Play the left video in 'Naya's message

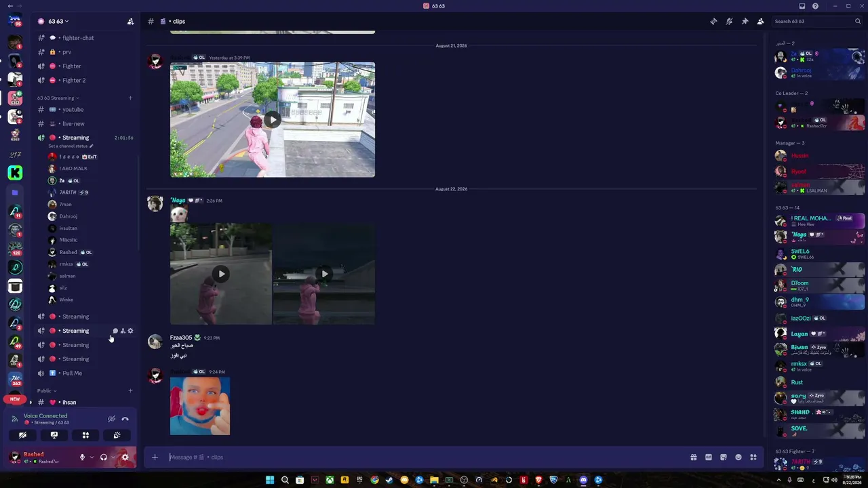click(221, 274)
